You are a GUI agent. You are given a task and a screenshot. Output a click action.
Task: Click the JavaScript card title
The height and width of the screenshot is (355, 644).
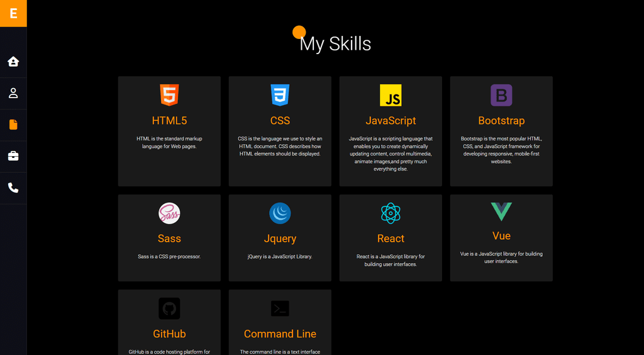point(391,120)
